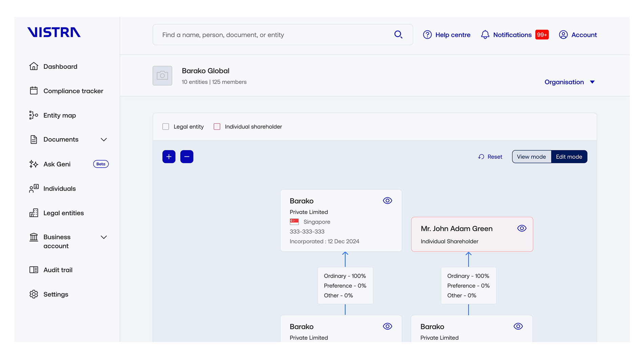Click the 99+ notifications badge
This screenshot has width=644, height=359.
pos(542,35)
